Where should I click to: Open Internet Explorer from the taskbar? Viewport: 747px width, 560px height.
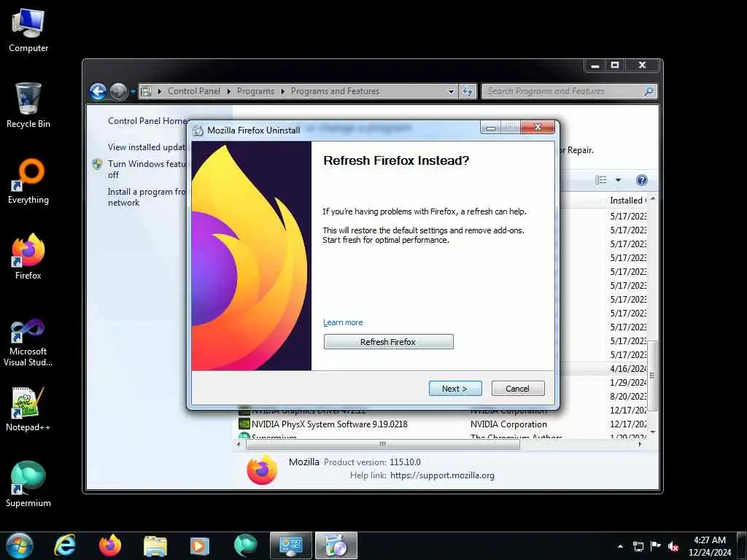tap(65, 545)
